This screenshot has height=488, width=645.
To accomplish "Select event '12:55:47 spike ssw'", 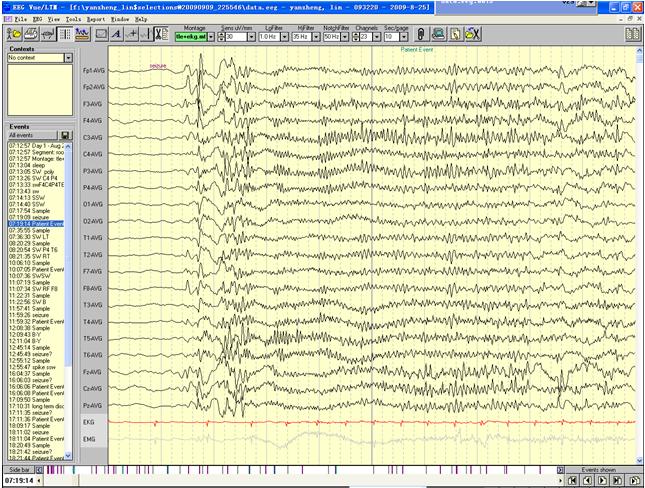I will (36, 367).
